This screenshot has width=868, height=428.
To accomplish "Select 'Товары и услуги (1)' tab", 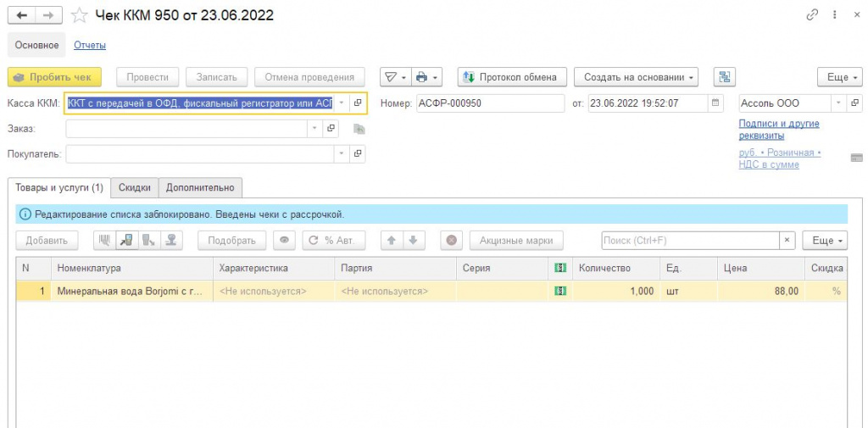I will pos(59,187).
